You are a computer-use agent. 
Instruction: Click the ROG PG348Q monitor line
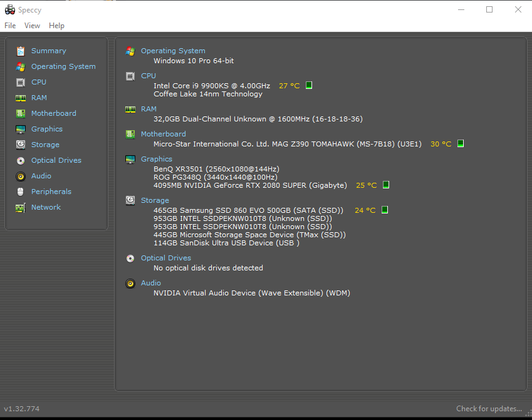click(216, 177)
